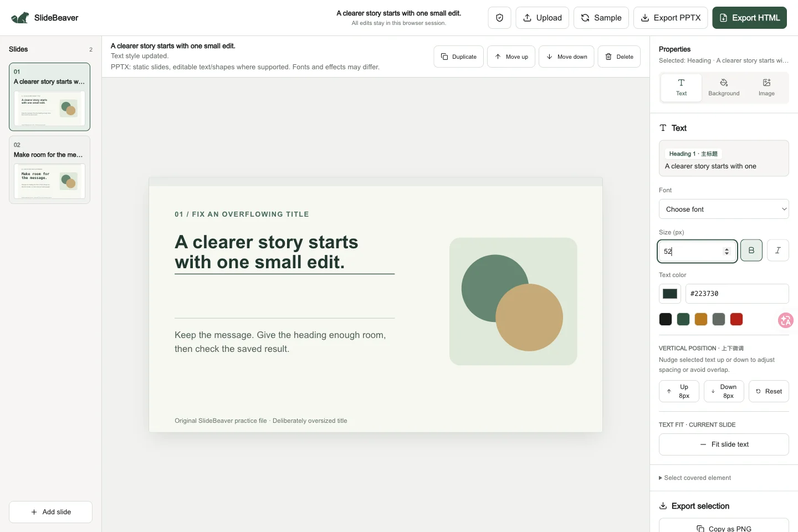Toggle bold formatting with B button
Screen dimensions: 798x532
[751, 250]
